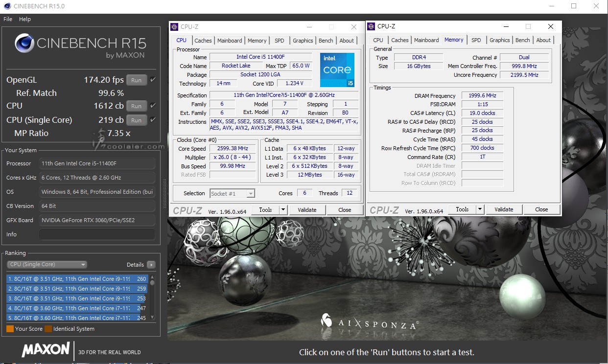
Task: Open the Socket #1 selection dropdown
Action: [232, 193]
